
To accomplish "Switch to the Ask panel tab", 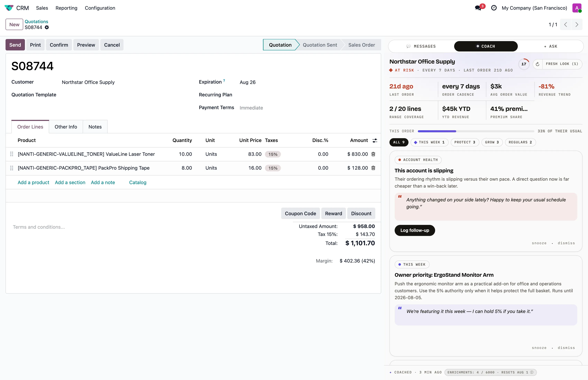I will 550,46.
